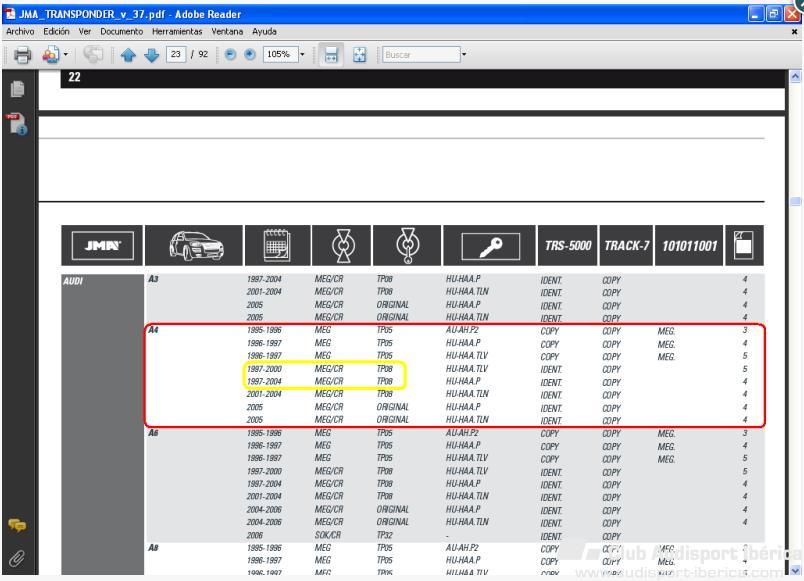The height and width of the screenshot is (581, 804).
Task: Click the SOK/CR cell in the table
Action: (x=328, y=535)
